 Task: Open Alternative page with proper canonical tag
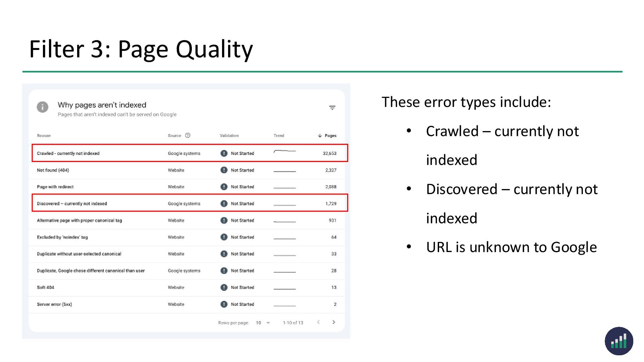point(79,220)
